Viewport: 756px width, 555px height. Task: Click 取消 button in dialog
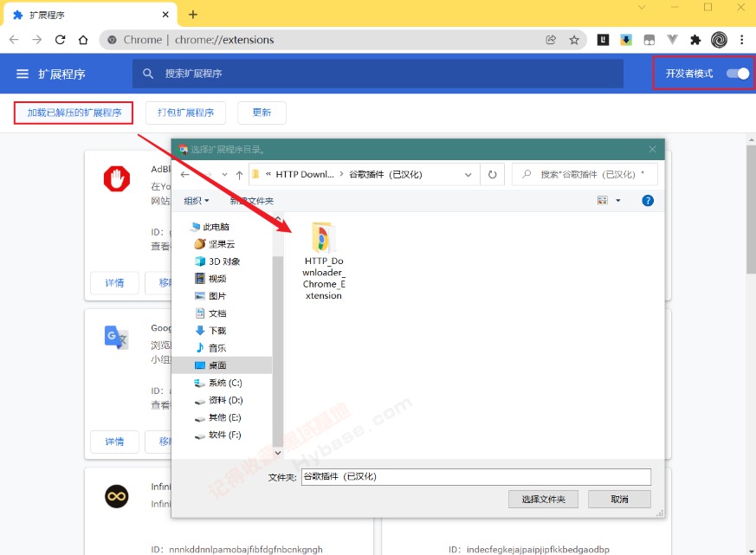click(619, 499)
